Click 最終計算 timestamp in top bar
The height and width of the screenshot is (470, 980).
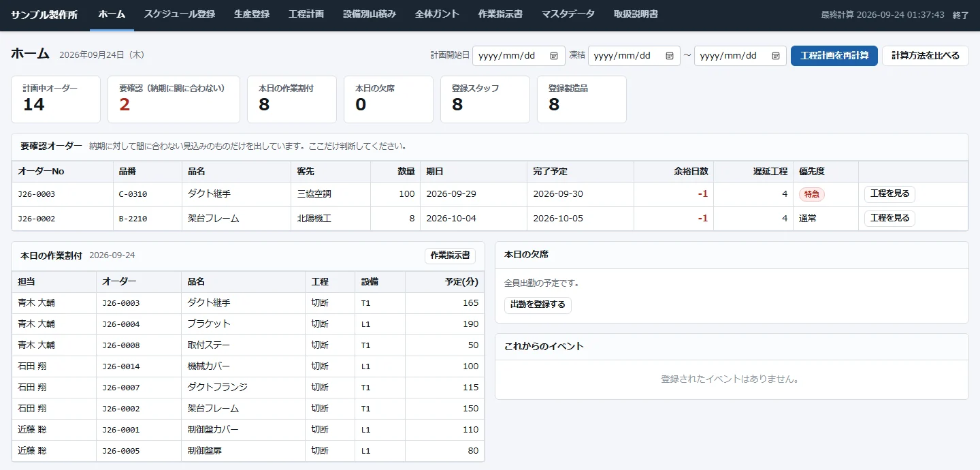(884, 15)
